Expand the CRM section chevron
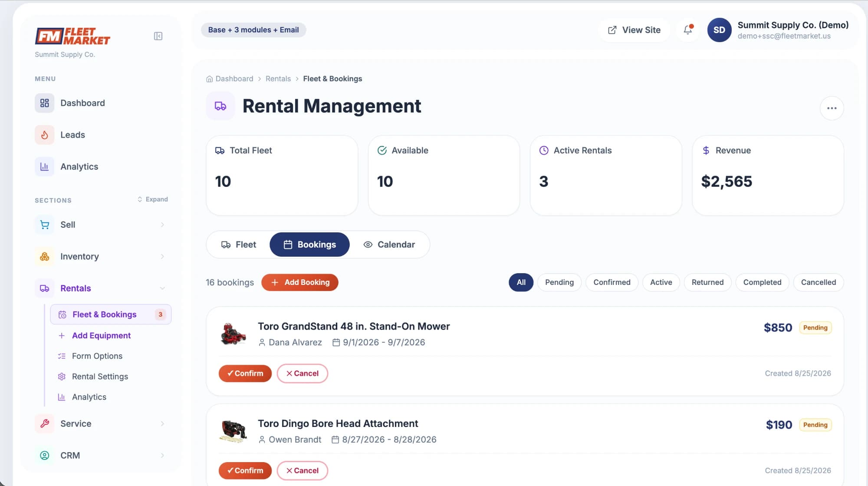The image size is (868, 486). point(162,455)
